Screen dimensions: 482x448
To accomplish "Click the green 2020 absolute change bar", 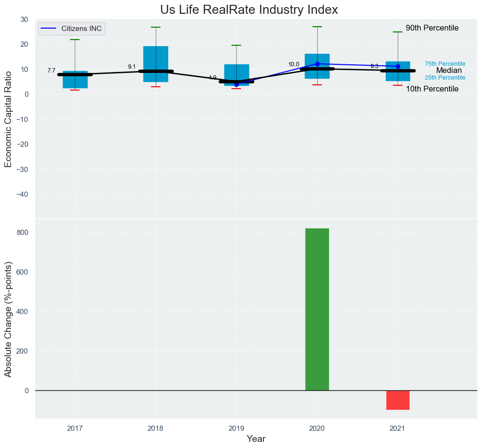I will (x=317, y=309).
